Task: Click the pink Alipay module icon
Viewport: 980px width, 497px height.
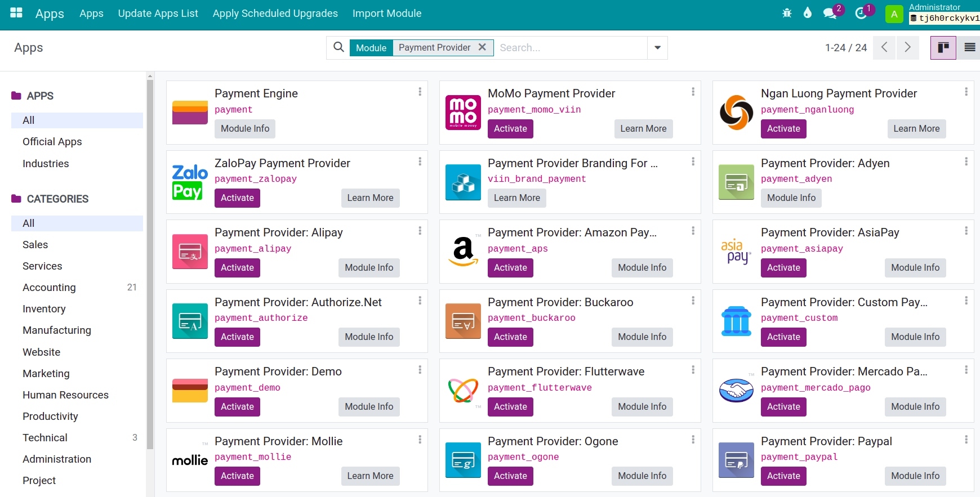Action: (190, 252)
